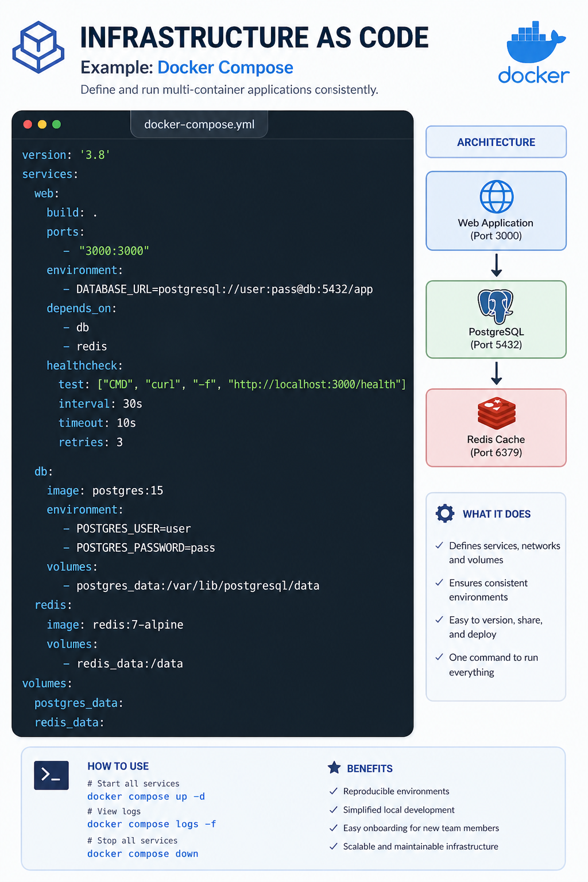Click the 'redis:' service key
588x882 pixels.
(53, 605)
